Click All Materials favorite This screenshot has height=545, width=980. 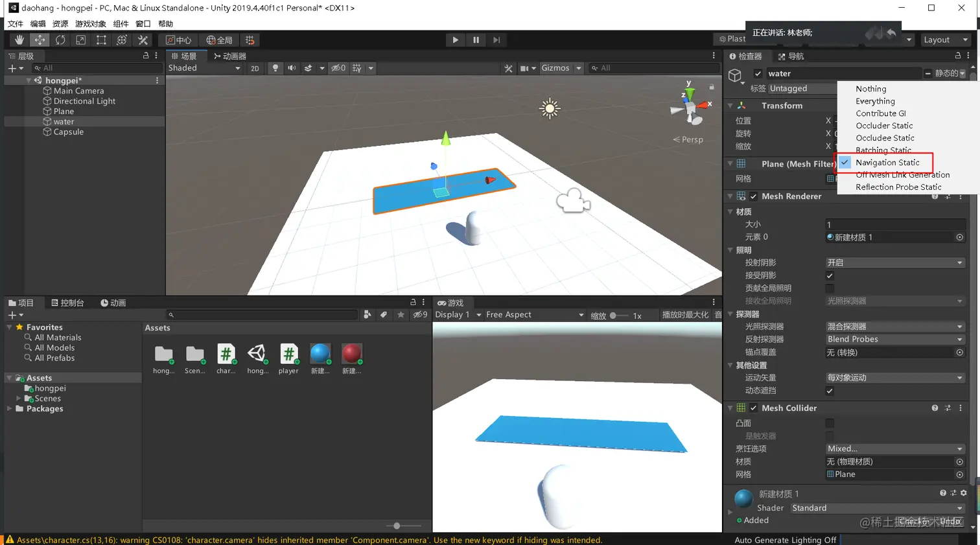(x=58, y=338)
